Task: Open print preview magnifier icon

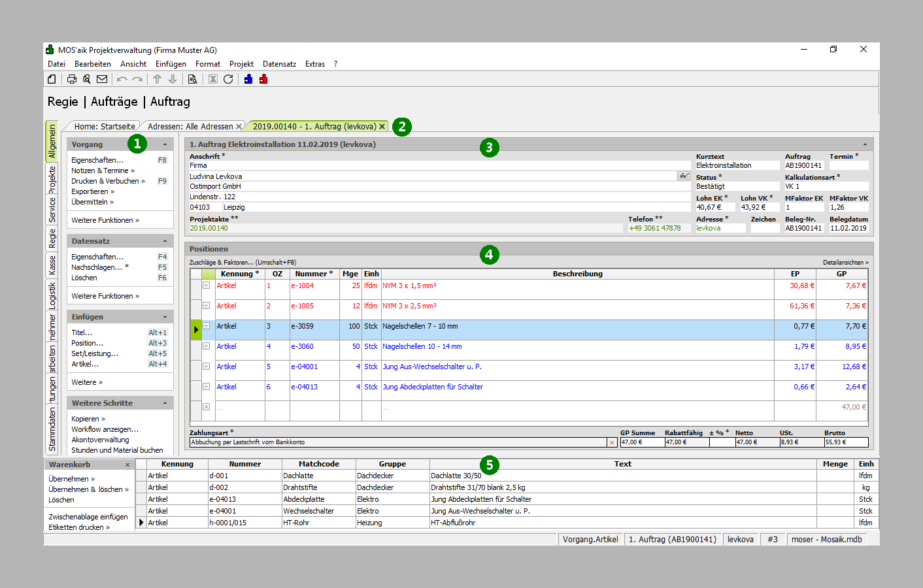Action: coord(87,79)
